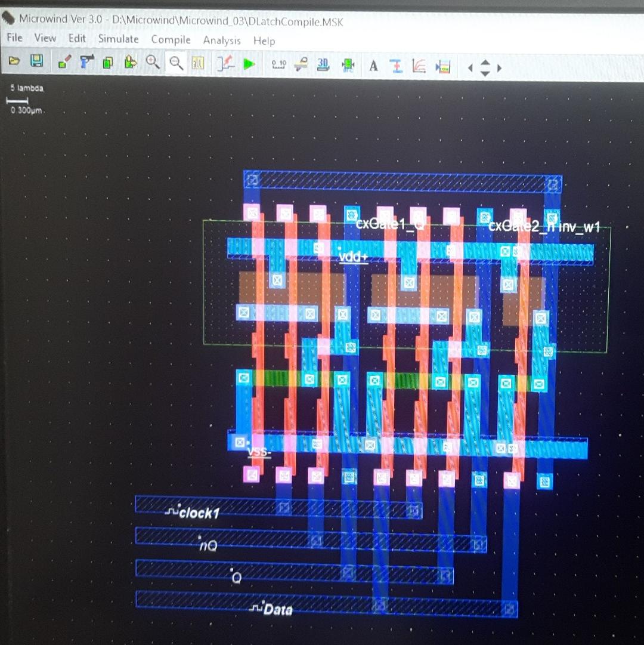Open a layout file

[14, 62]
